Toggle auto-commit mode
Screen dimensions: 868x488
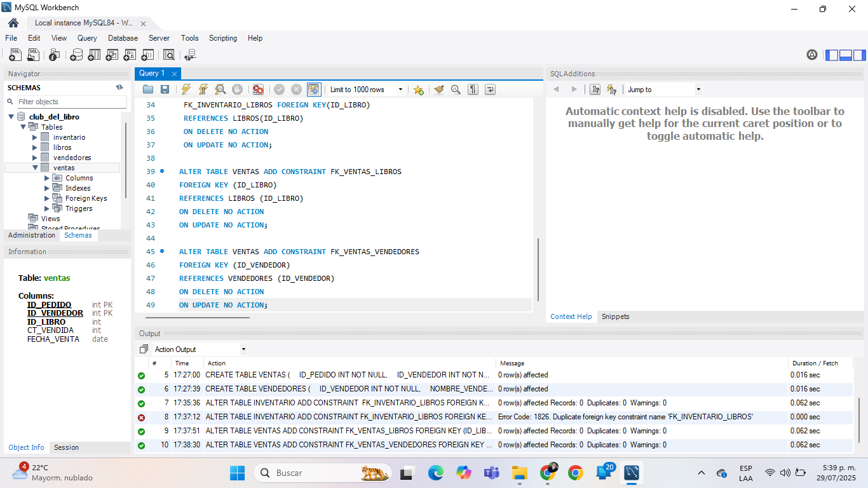(314, 90)
